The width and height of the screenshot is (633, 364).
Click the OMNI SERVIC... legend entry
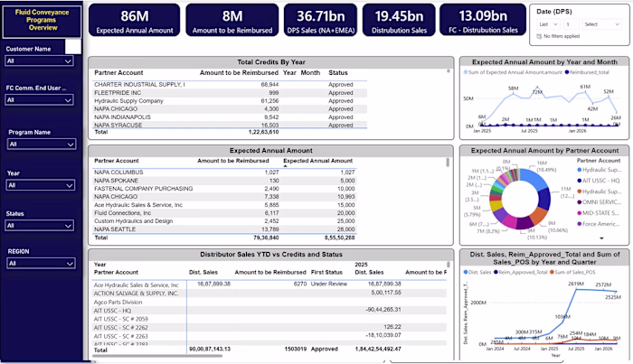click(x=599, y=202)
